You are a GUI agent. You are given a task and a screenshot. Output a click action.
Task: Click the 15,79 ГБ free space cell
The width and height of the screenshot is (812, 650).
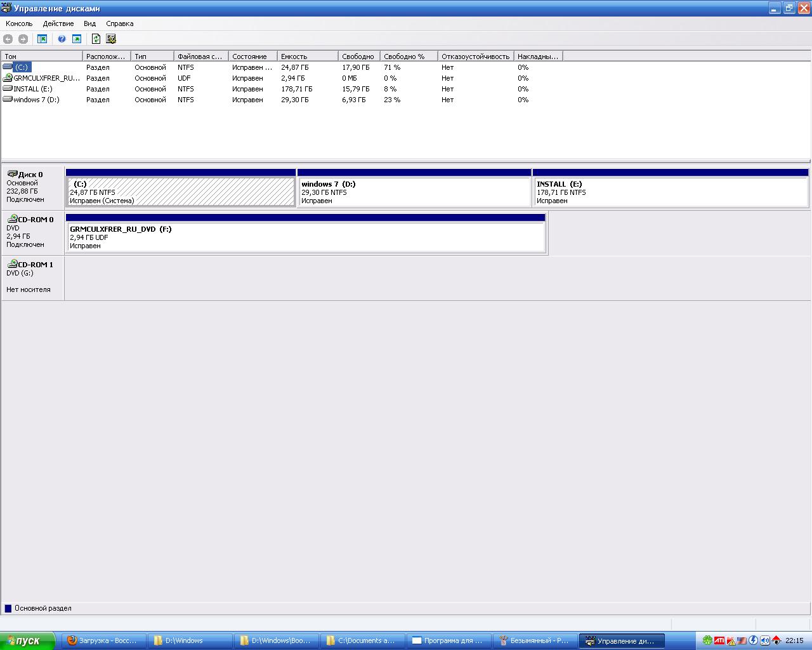(355, 89)
